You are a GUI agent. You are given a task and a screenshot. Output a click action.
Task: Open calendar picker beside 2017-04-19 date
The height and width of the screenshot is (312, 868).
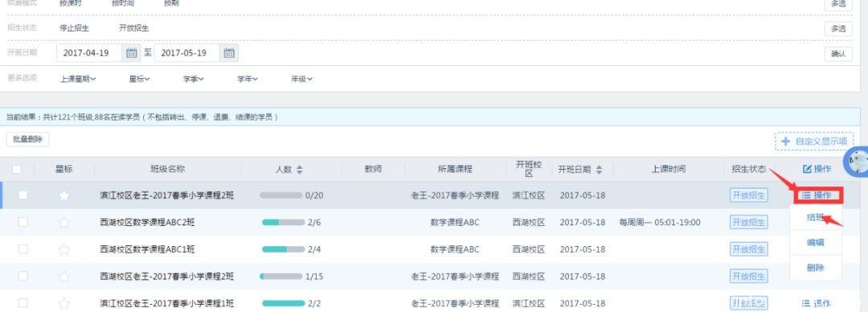[131, 53]
